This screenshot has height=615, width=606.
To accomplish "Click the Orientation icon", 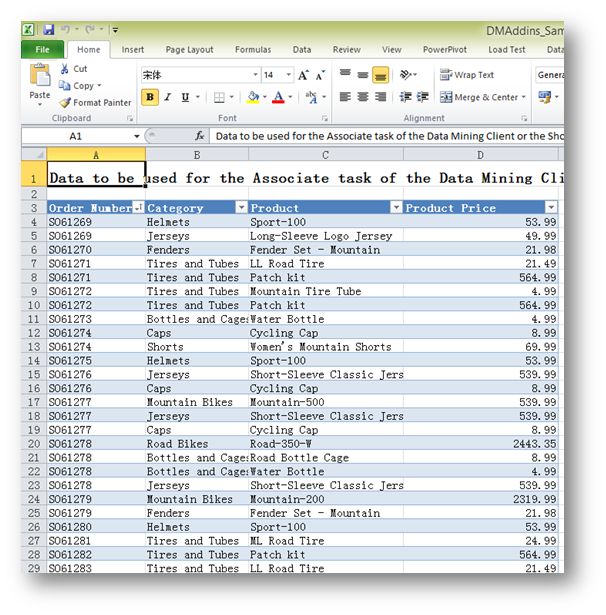I will coord(406,75).
